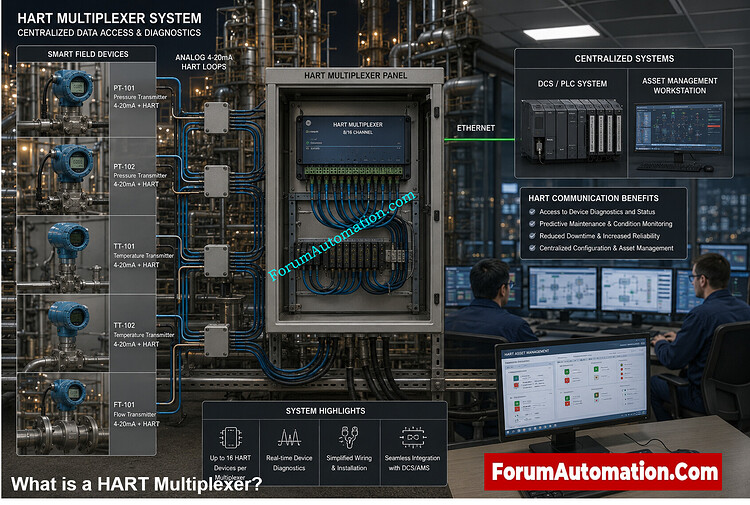Viewport: 750px width, 505px height.
Task: Click the 'FT-101' tag label
Action: 124,405
